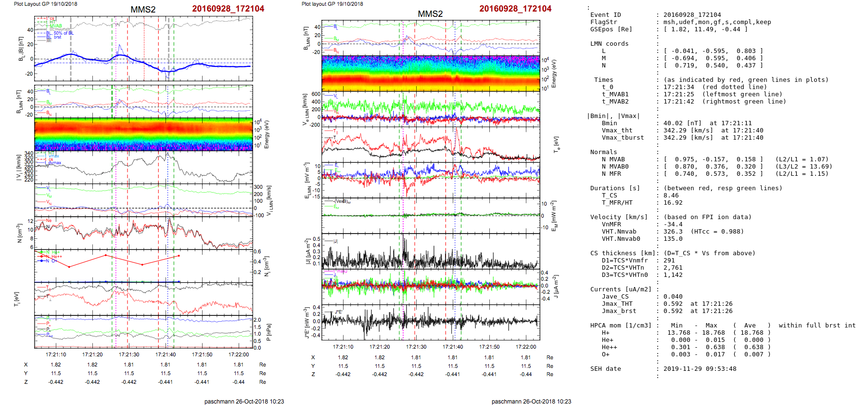Click the 'LMN coords' heading

tap(609, 44)
